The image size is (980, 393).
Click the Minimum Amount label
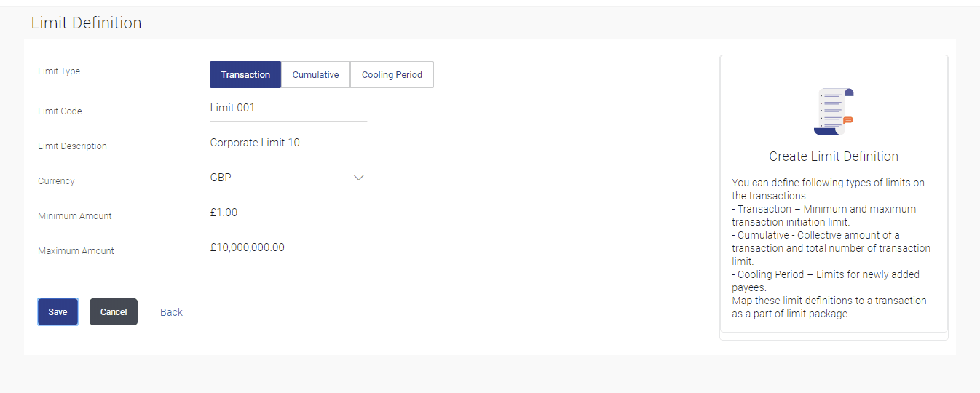74,216
